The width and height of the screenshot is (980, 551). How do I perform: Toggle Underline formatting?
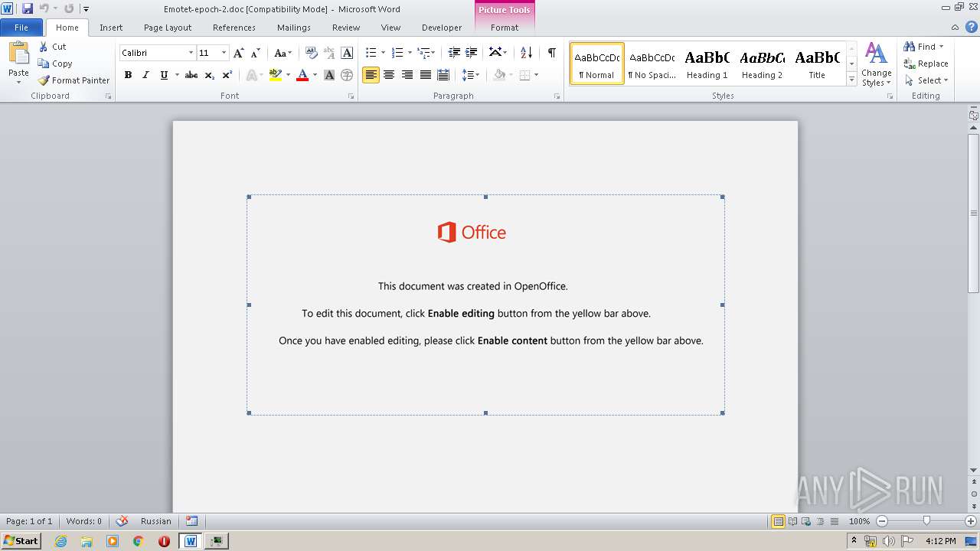tap(164, 75)
